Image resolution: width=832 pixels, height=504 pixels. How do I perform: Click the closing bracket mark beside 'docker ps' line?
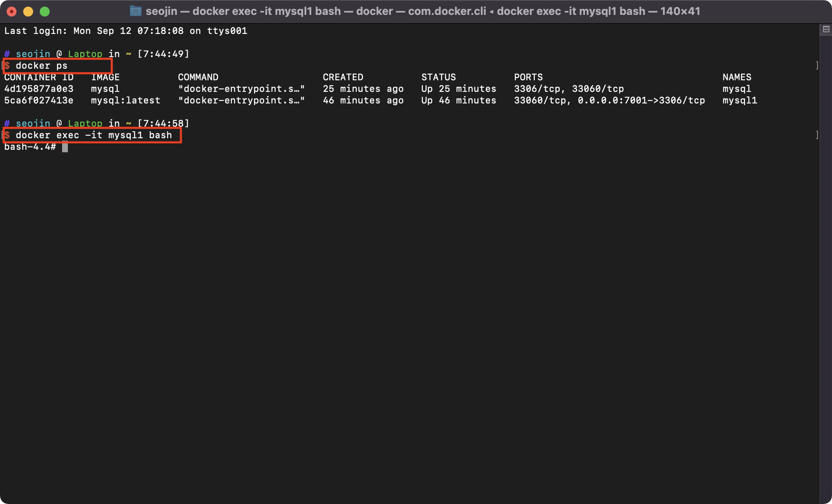click(817, 66)
